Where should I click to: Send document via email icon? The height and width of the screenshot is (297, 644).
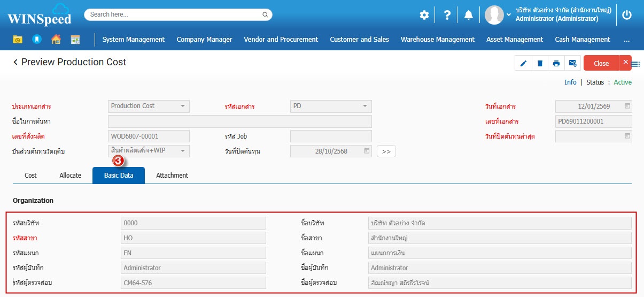pos(572,63)
